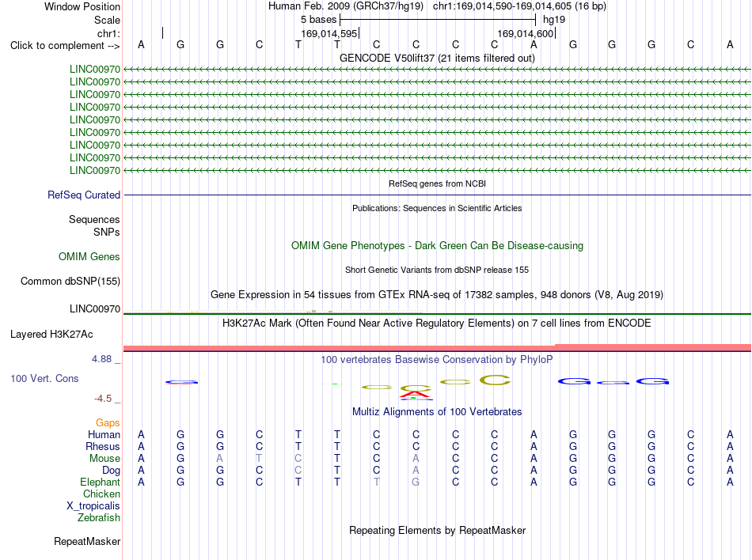The width and height of the screenshot is (752, 560).
Task: Click the tallest olive 'C' in PhyloP logo
Action: click(495, 380)
